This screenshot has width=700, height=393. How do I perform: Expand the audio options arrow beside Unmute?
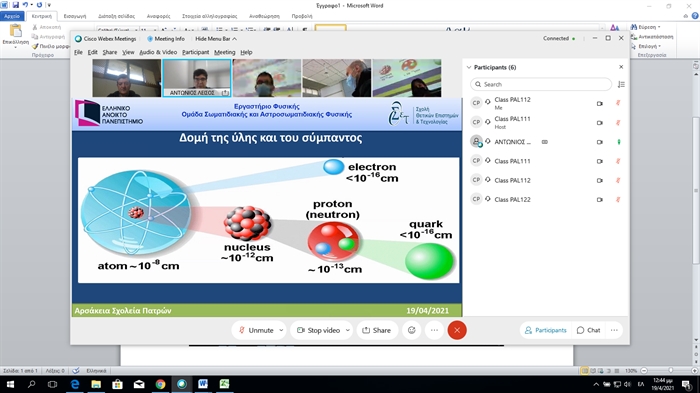point(281,330)
